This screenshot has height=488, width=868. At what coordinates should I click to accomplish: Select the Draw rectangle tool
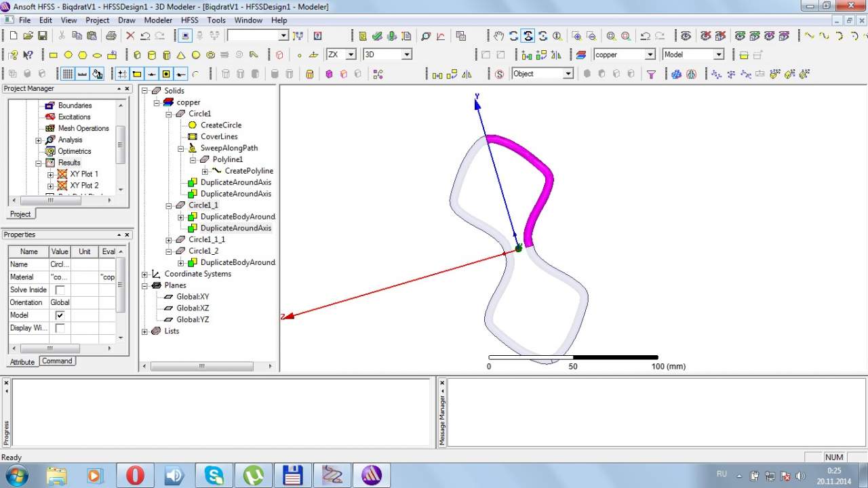pos(54,55)
